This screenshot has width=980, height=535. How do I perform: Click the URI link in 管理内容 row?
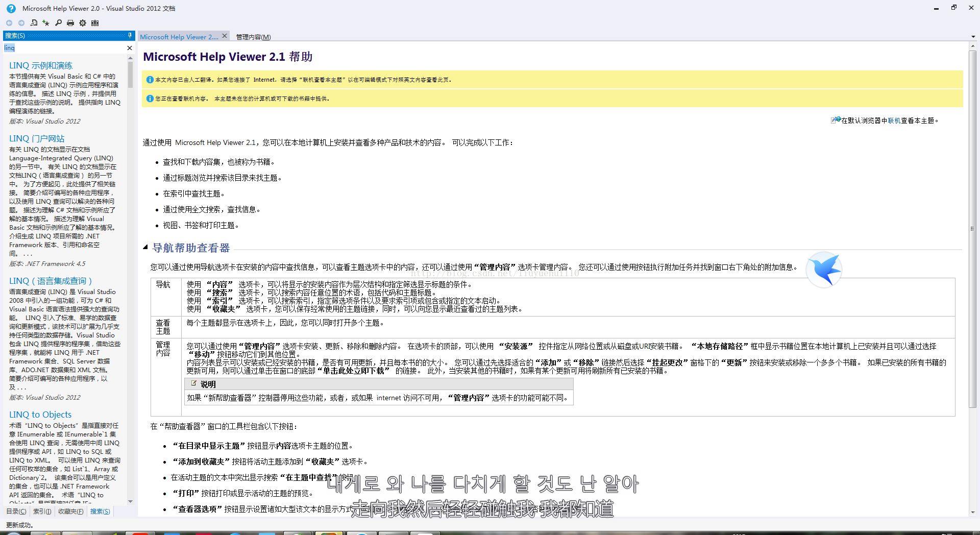645,346
